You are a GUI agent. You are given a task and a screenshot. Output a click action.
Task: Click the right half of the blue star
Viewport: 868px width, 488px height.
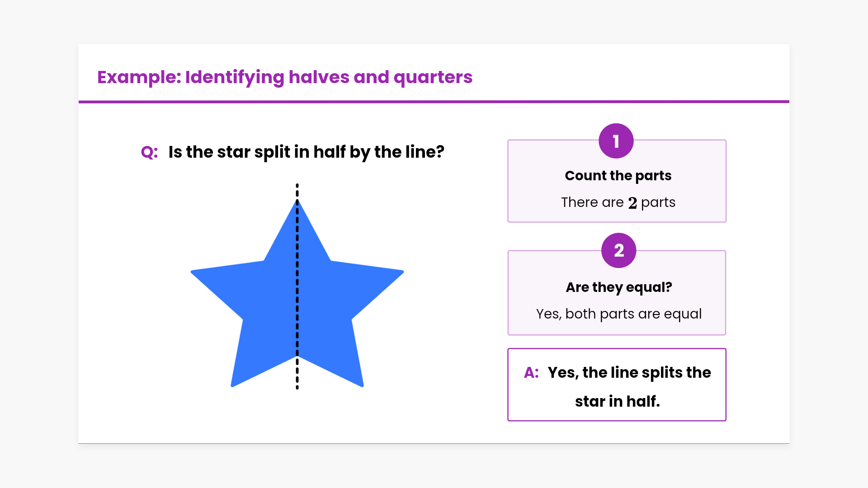click(328, 298)
